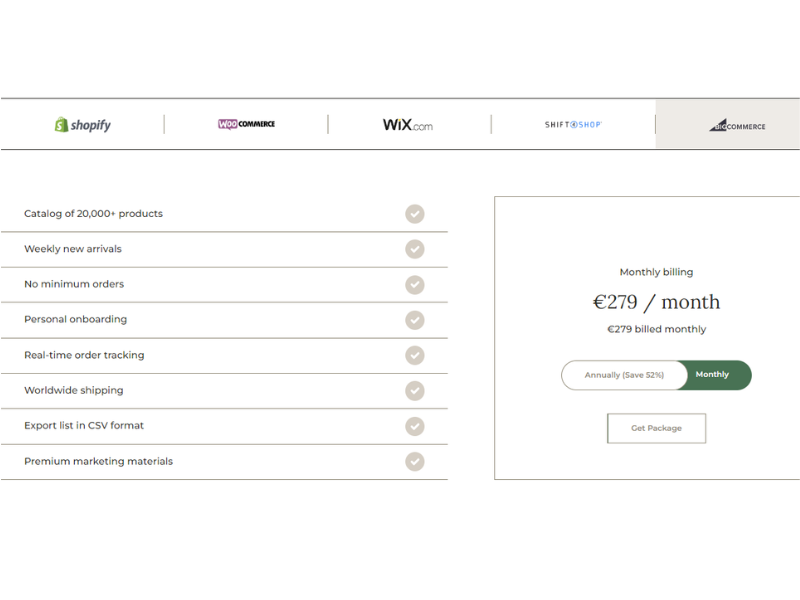Click checkmark icon for Premium marketing materials
Screen dimensions: 800x600
tap(415, 461)
